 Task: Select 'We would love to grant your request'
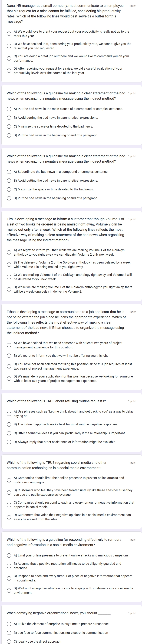pos(9,33)
